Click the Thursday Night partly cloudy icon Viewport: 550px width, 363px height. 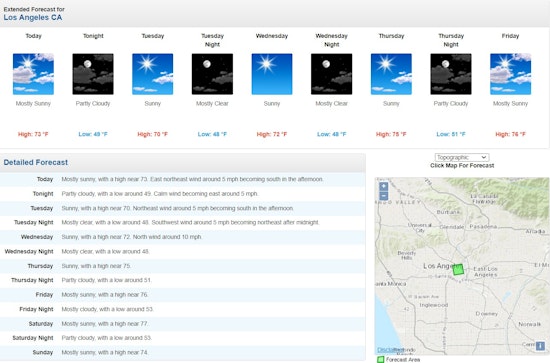pyautogui.click(x=451, y=74)
